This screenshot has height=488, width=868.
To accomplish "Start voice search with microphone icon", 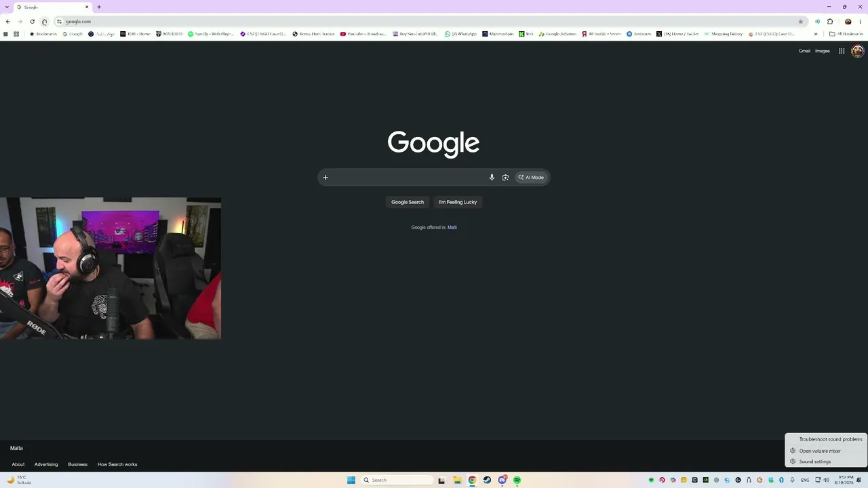I will 492,178.
